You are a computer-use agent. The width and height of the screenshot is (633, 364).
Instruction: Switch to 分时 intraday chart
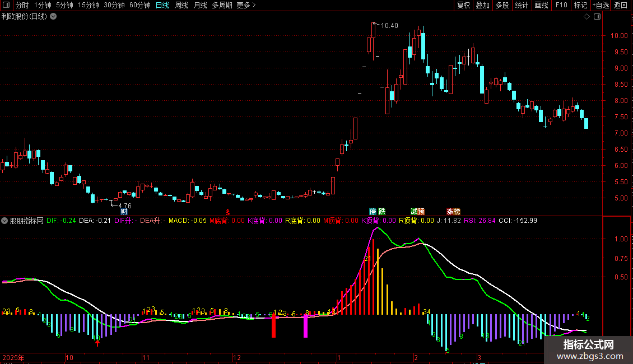tap(22, 5)
